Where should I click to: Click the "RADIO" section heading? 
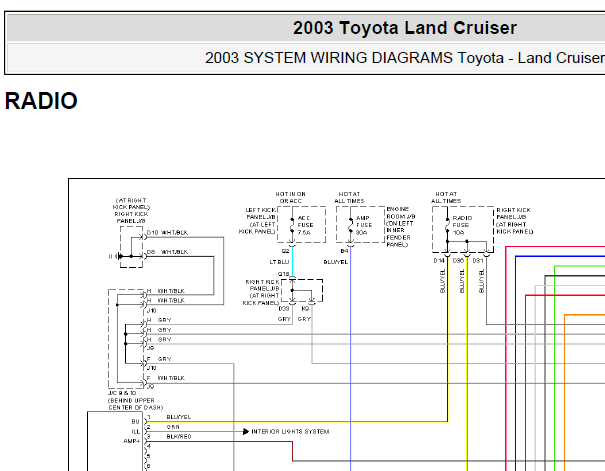tap(41, 101)
